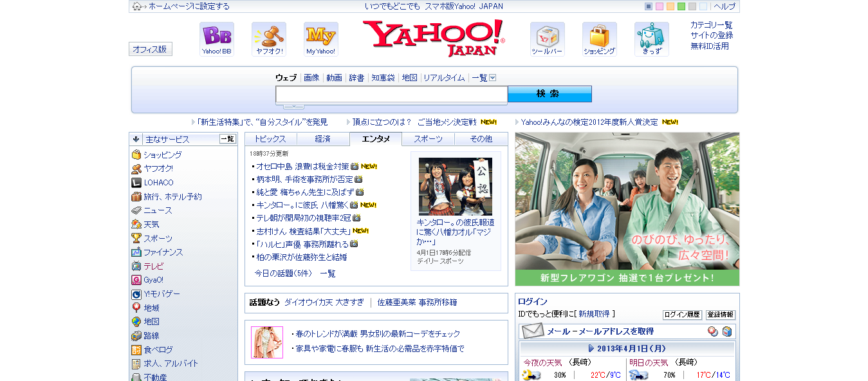Click the 路線 train icon in sidebar
Image resolution: width=868 pixels, height=381 pixels.
pos(136,335)
